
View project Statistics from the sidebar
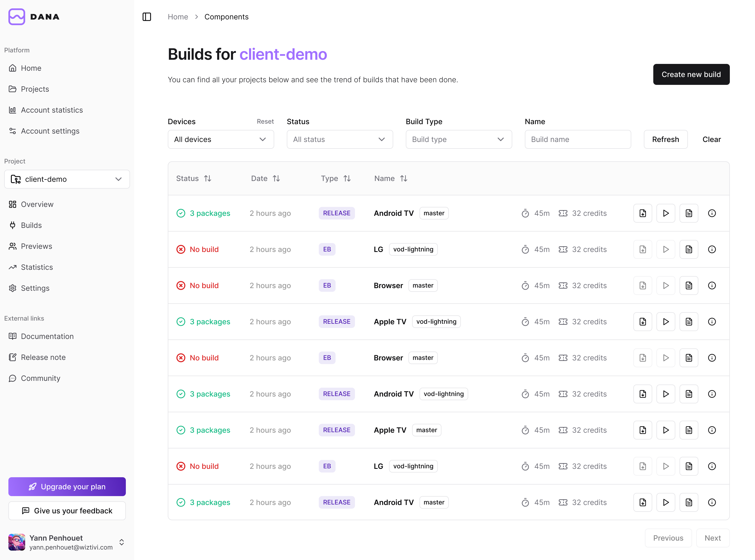[x=37, y=267]
